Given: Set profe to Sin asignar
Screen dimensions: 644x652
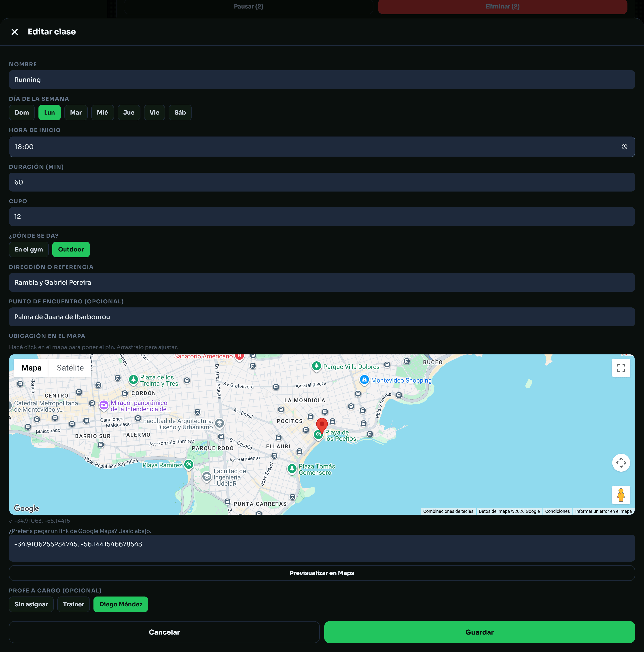Looking at the screenshot, I should 31,604.
